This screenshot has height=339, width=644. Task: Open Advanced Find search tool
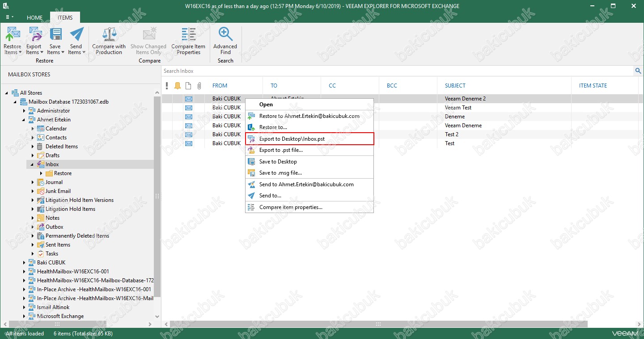pos(225,41)
